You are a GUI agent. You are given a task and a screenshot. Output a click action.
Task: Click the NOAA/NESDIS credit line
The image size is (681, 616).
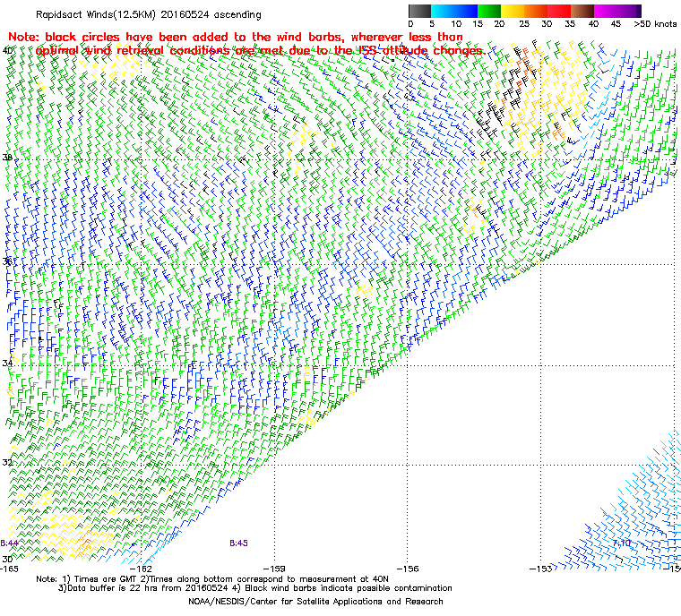[315, 602]
